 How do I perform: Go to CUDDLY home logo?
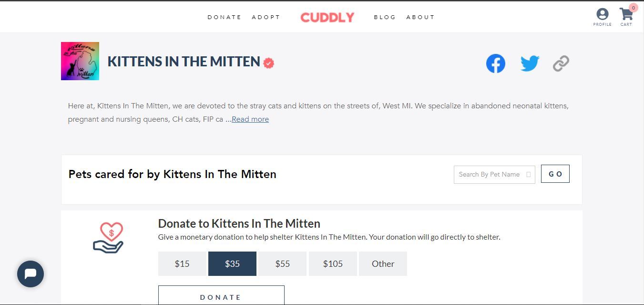(327, 18)
